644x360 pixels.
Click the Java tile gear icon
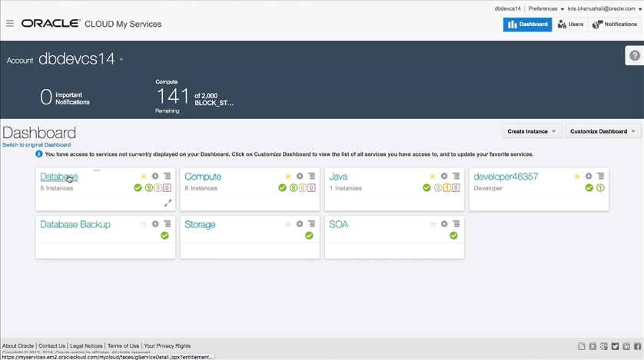[444, 177]
